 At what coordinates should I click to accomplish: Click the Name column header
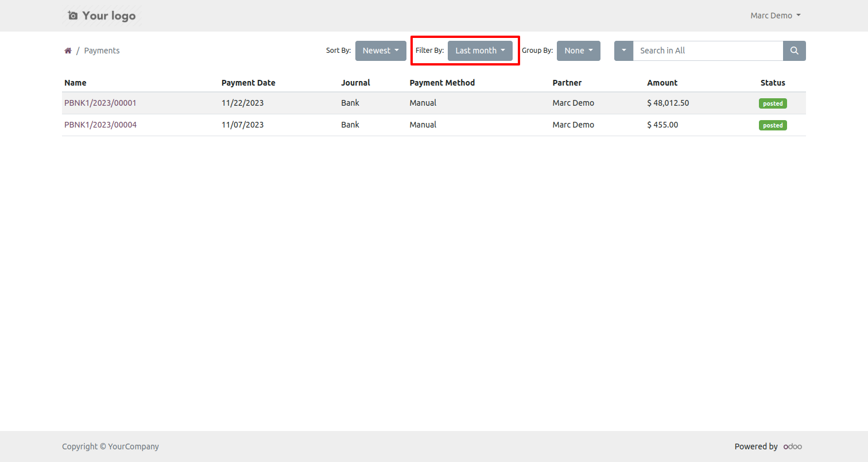tap(75, 83)
